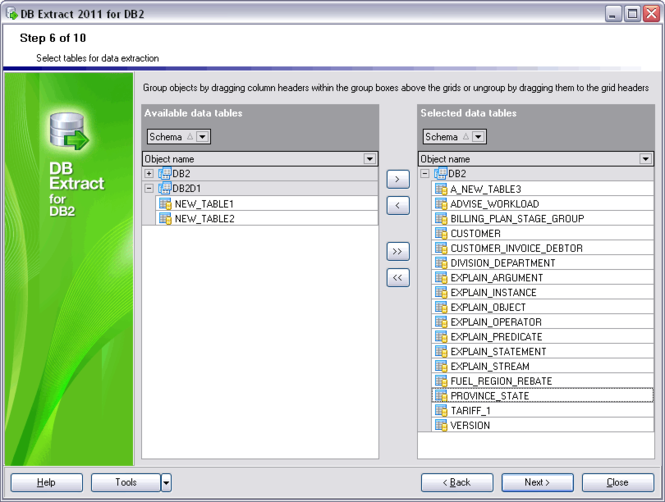Screen dimensions: 665x502
Task: Select FUEL_REGION_REBATE table row
Action: click(543, 381)
